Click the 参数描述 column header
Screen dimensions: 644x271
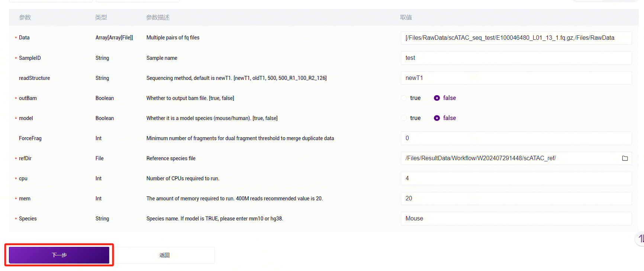pyautogui.click(x=158, y=17)
